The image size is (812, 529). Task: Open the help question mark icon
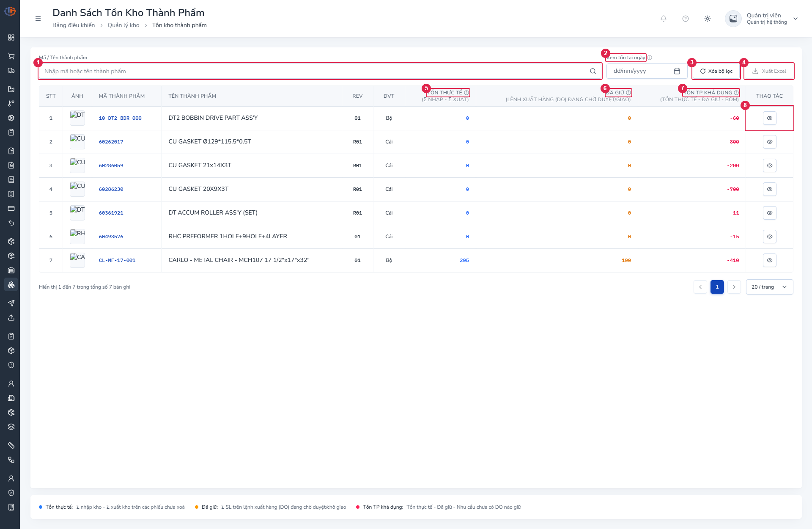[x=686, y=19]
